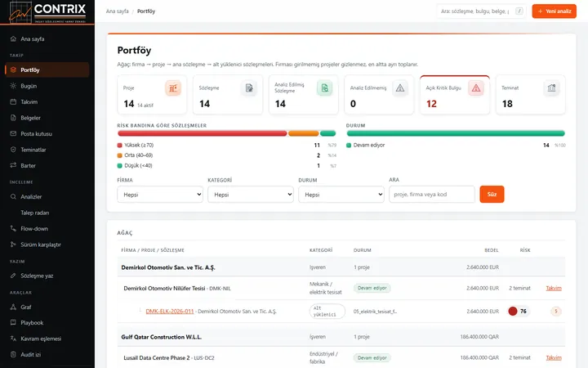Click the Contrix logo
This screenshot has height=368, width=588.
(47, 12)
